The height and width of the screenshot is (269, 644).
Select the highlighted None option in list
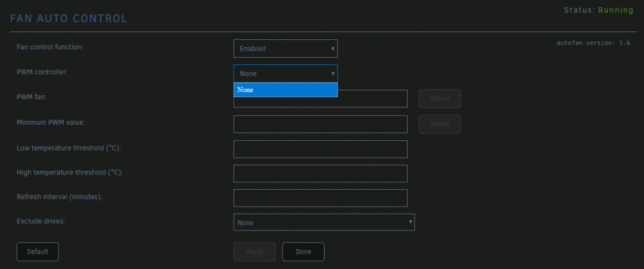285,90
